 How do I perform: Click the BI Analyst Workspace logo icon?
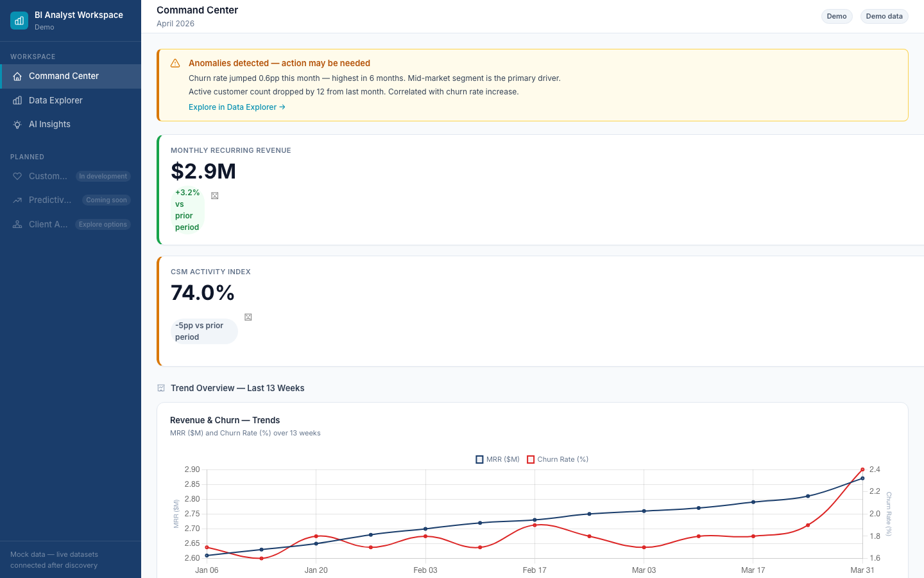[19, 21]
